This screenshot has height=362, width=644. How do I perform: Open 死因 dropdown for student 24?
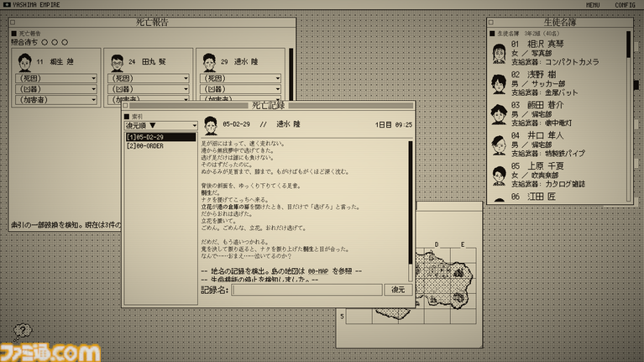[x=149, y=78]
